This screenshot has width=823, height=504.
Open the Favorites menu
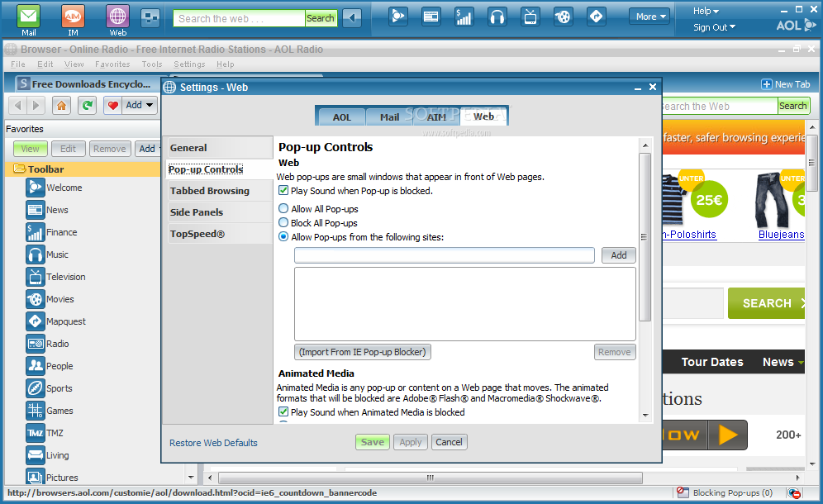112,64
